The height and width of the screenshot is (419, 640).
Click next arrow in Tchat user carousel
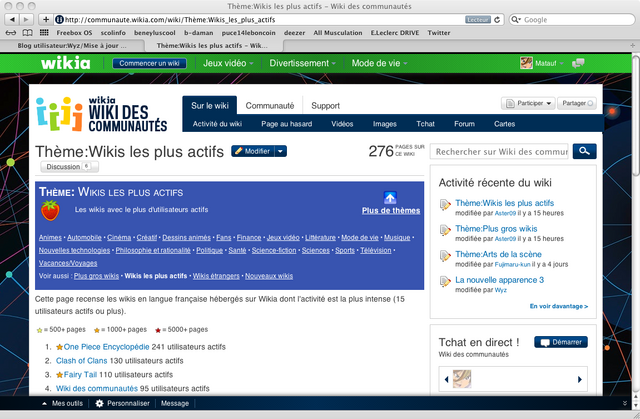point(580,379)
